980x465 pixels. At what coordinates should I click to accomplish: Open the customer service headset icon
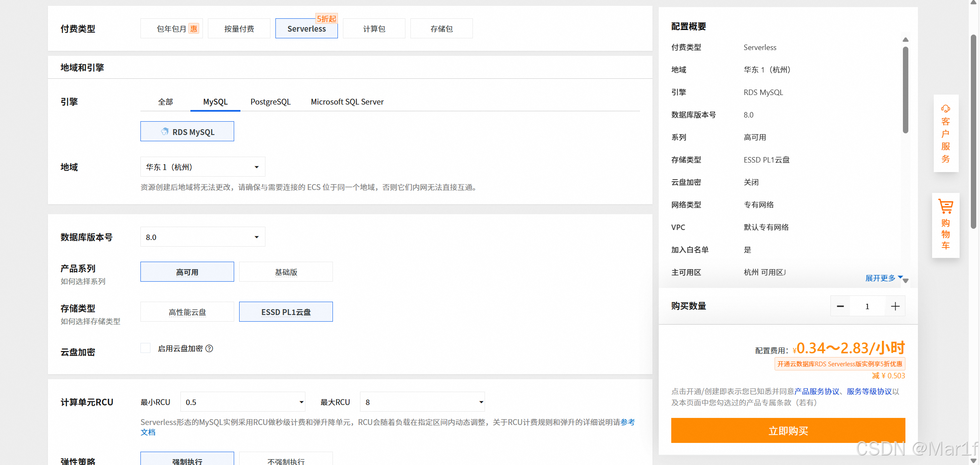(945, 109)
